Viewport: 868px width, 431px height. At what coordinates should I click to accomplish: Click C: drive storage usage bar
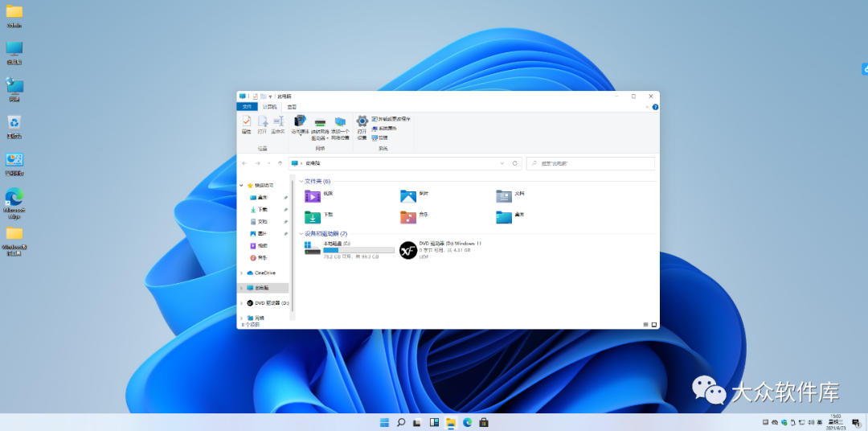(x=358, y=250)
